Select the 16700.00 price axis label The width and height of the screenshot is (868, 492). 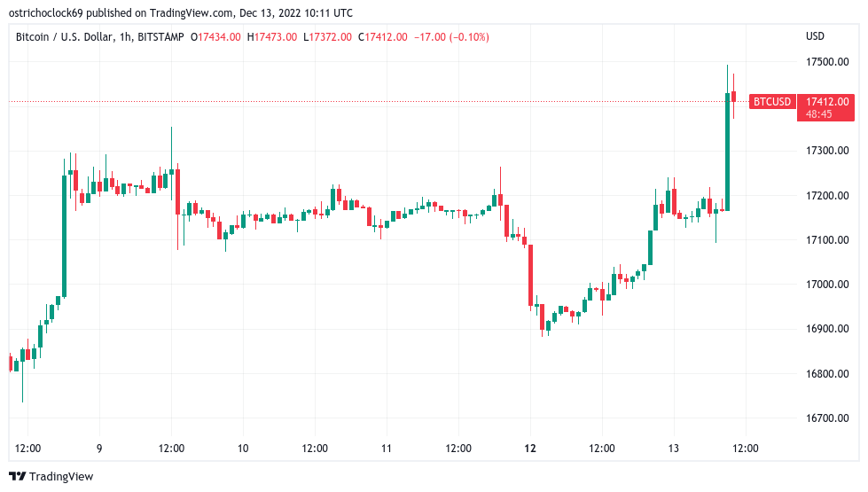827,418
